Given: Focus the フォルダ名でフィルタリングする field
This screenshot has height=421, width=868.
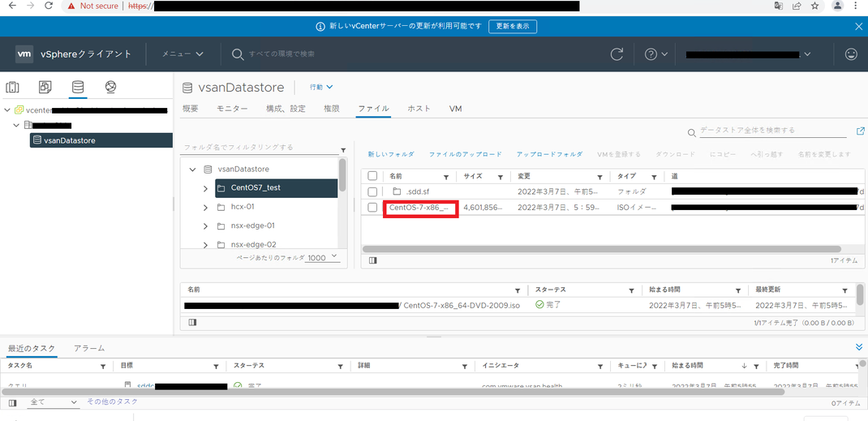Looking at the screenshot, I should [x=260, y=148].
